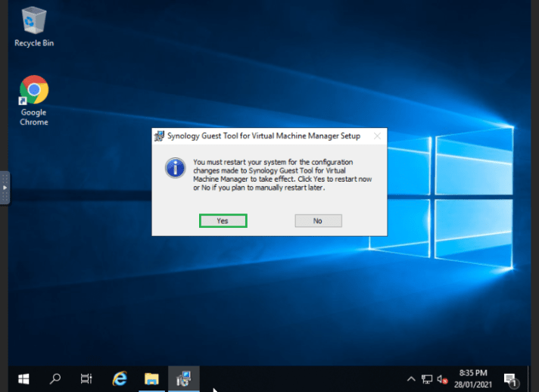This screenshot has width=539, height=392.
Task: Open File Explorer from taskbar
Action: coord(151,378)
